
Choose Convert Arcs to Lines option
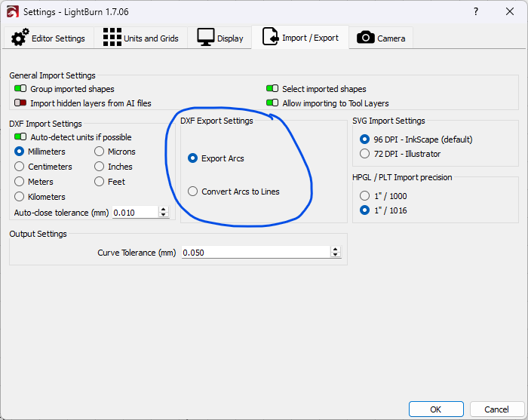click(x=193, y=192)
